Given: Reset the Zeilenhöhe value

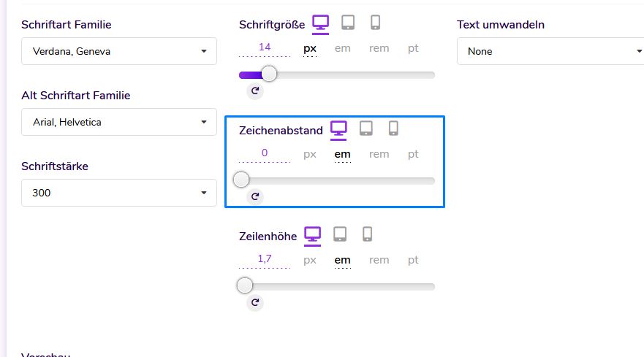Looking at the screenshot, I should (x=255, y=302).
